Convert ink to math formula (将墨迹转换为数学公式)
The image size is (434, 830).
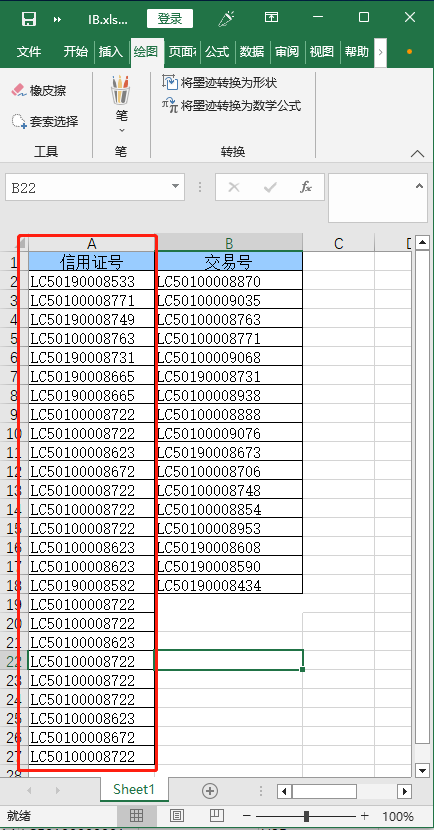click(231, 106)
